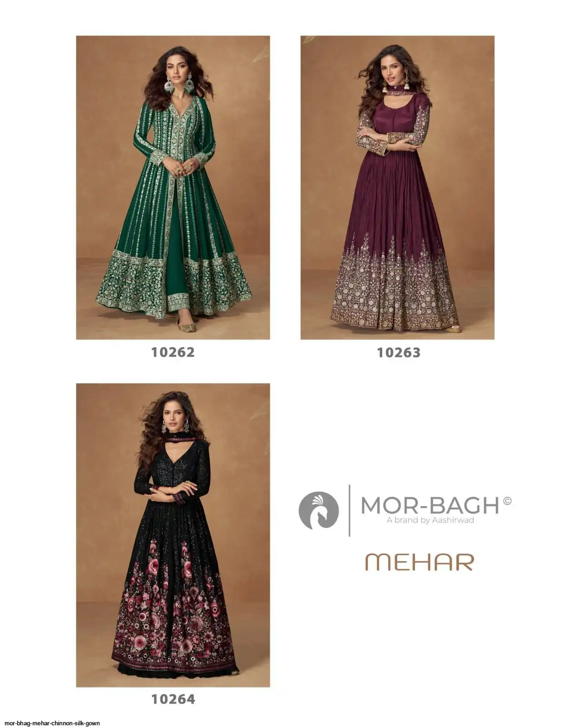Click the MOR-BAGH brand name text
This screenshot has height=728, width=571.
point(430,506)
